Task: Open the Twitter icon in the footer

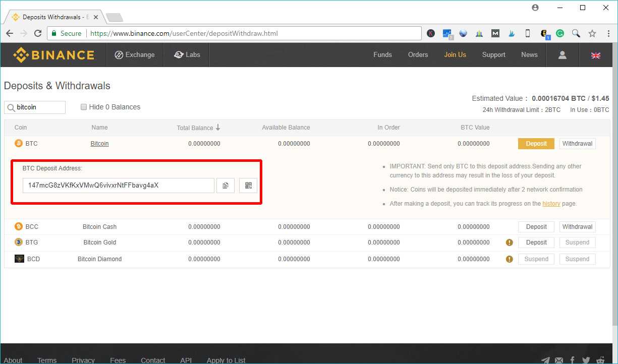Action: coord(586,360)
